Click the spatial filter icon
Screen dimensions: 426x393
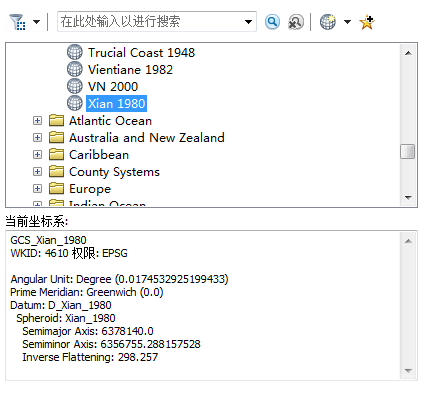tap(18, 22)
